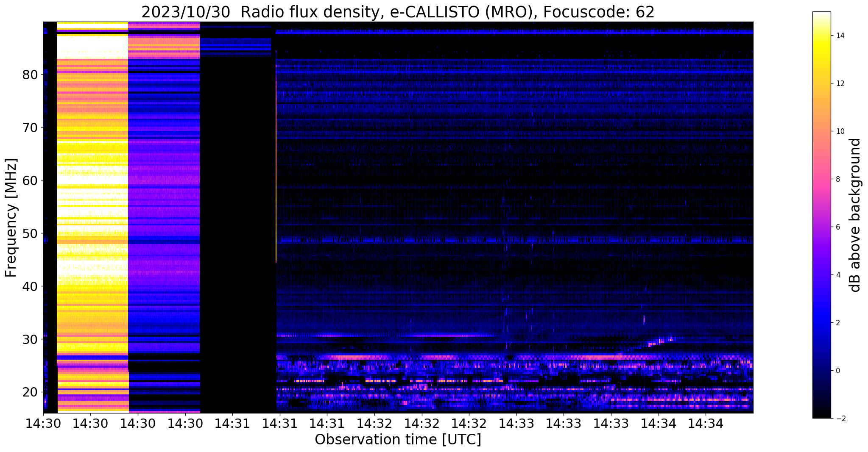Viewport: 868px width, 452px height.
Task: Click the white top end of the colorbar
Action: pyautogui.click(x=821, y=15)
